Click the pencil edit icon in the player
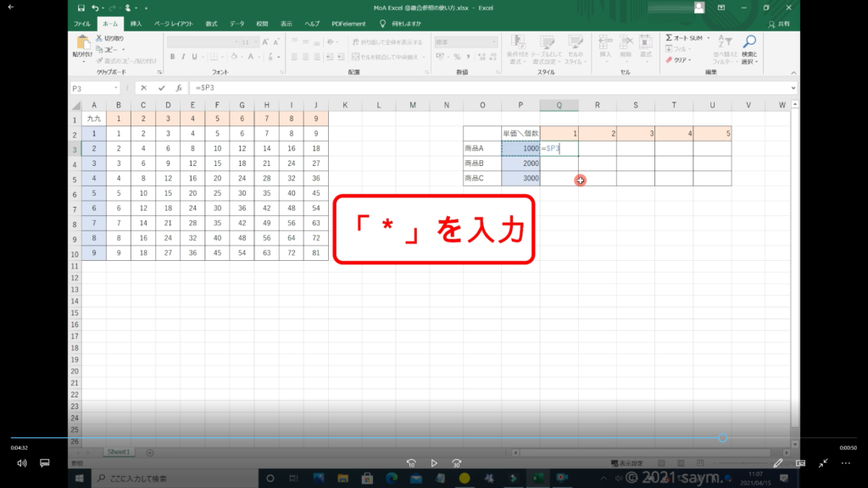 pyautogui.click(x=778, y=463)
